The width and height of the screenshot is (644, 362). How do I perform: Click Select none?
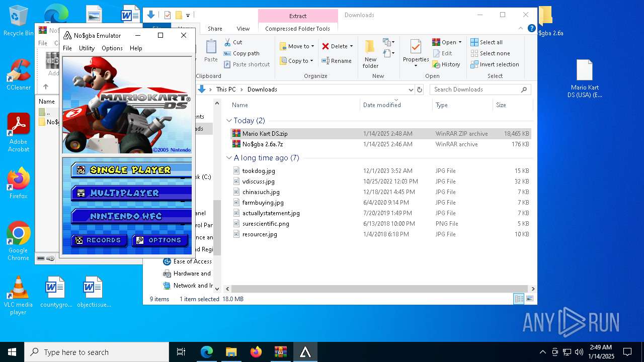(x=491, y=53)
